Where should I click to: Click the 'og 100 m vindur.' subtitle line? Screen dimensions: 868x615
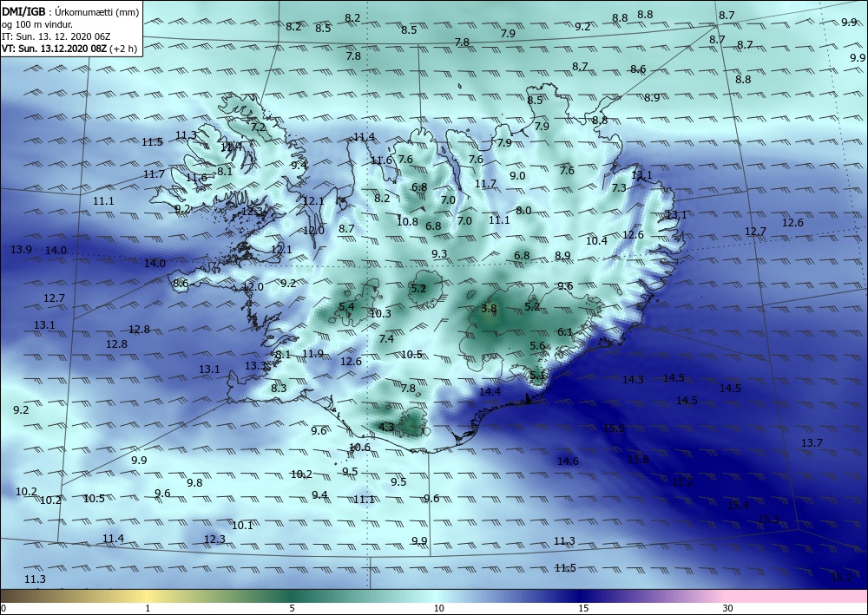click(x=36, y=24)
